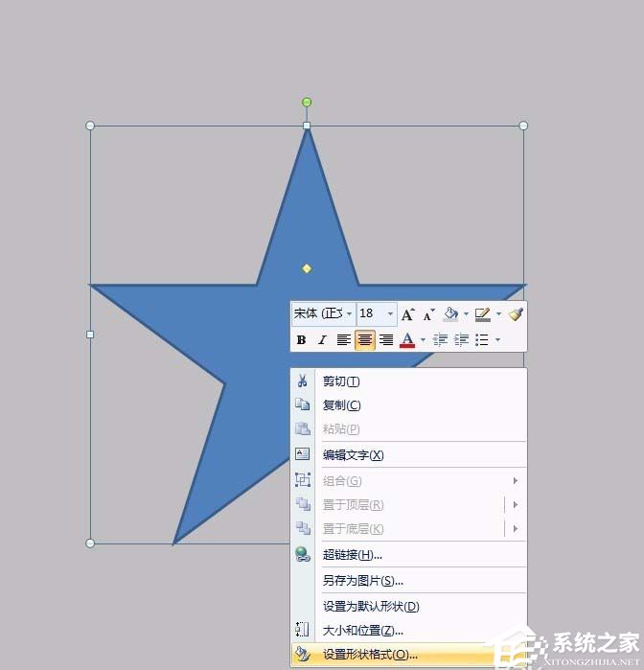The height and width of the screenshot is (670, 644).
Task: Decrease indent level icon
Action: coord(440,340)
